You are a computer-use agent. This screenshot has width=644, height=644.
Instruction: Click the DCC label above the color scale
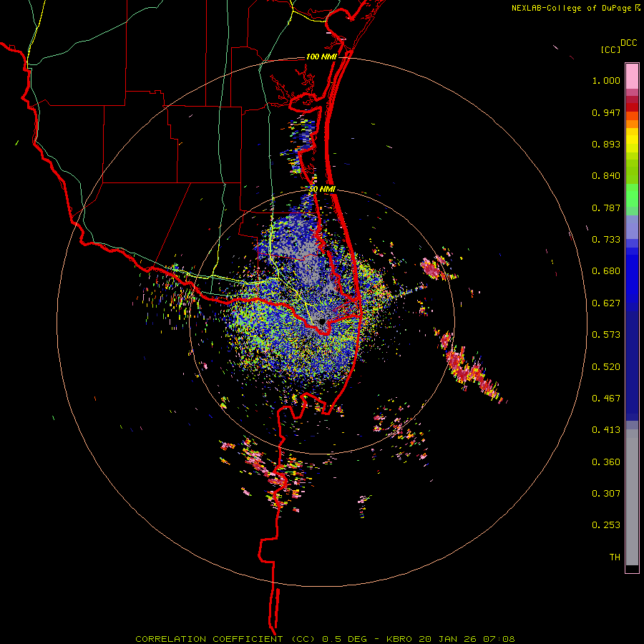click(x=629, y=43)
